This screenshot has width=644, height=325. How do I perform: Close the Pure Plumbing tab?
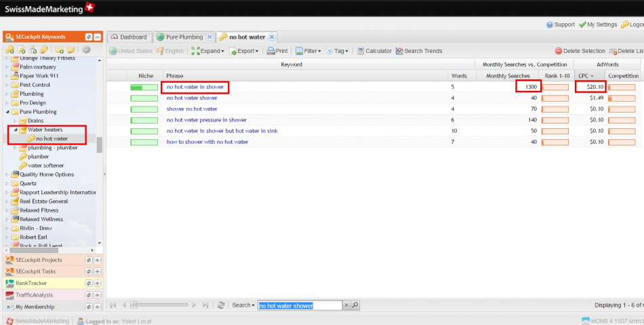point(209,37)
